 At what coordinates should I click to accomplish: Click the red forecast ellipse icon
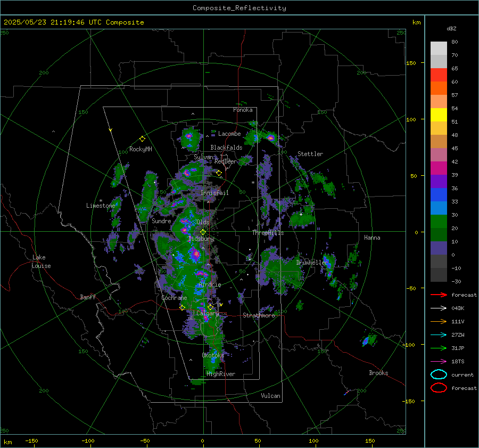pos(439,388)
